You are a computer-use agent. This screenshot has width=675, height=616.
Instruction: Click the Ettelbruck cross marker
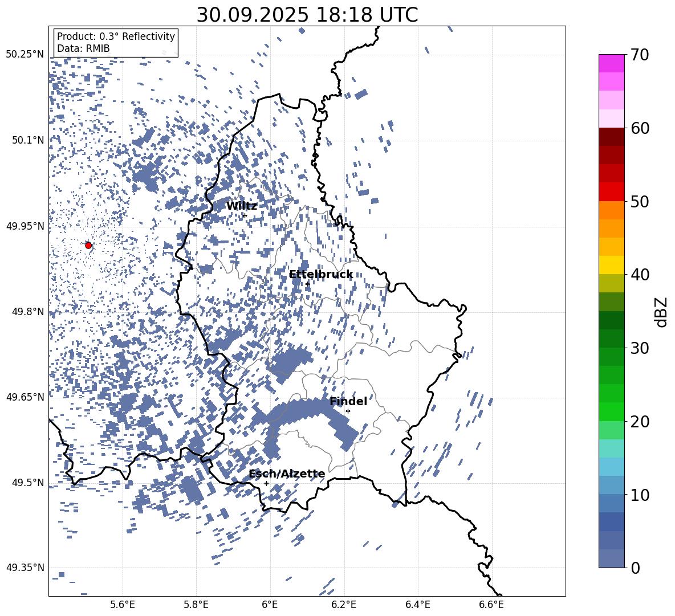(x=307, y=284)
